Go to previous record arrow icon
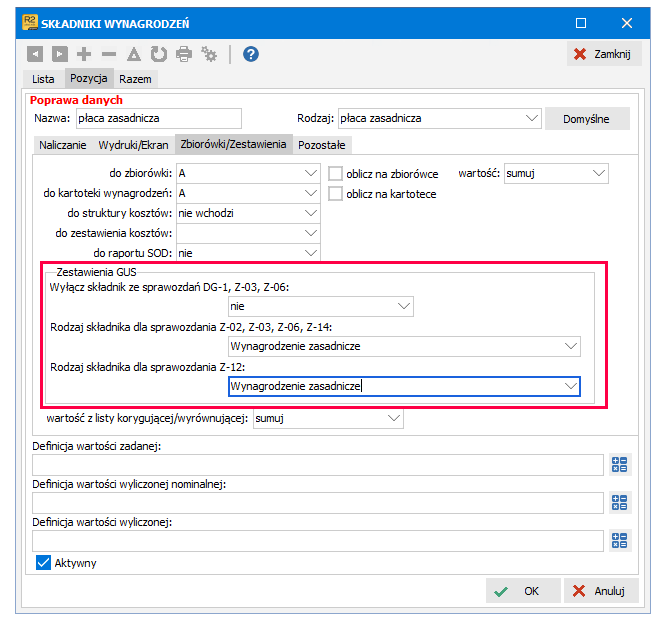This screenshot has width=663, height=624. [x=35, y=54]
